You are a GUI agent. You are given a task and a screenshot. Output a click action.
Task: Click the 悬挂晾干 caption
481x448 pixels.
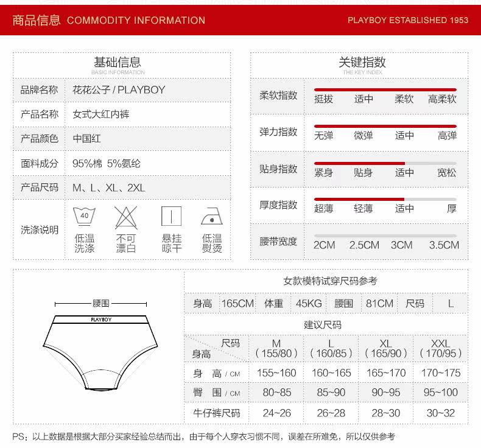[172, 243]
